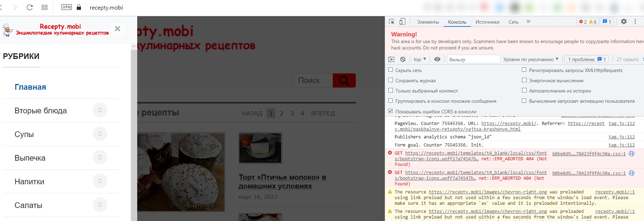644x221 pixels.
Task: Show console sidebar panel icon
Action: (391, 59)
